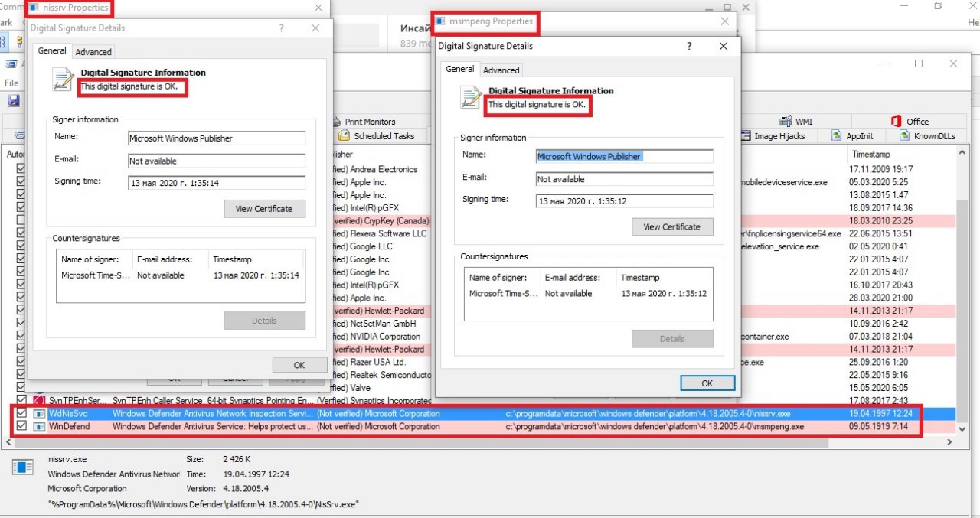Toggle the checkbox in the Andrea Electronics row

coord(21,169)
